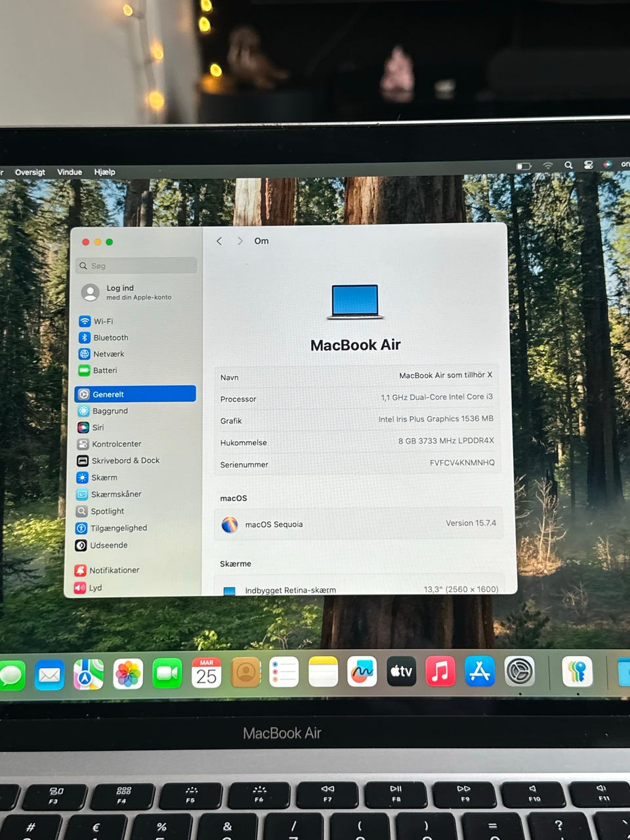
Task: Open Skrivebord & Dock settings
Action: pos(118,461)
